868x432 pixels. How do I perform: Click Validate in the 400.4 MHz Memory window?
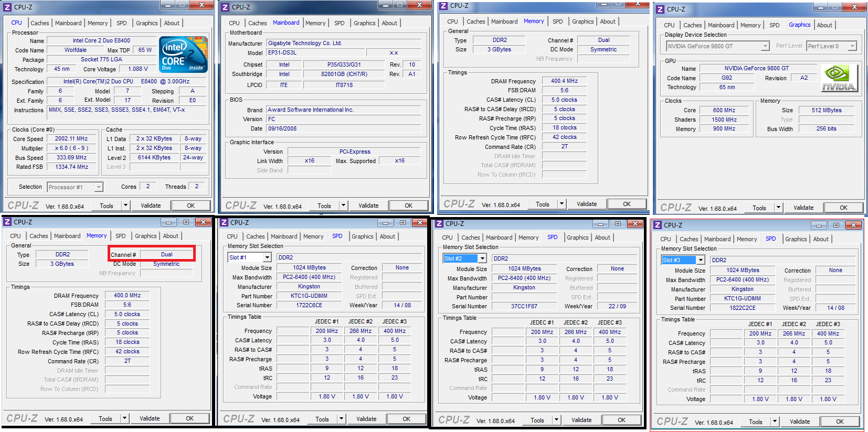[587, 204]
